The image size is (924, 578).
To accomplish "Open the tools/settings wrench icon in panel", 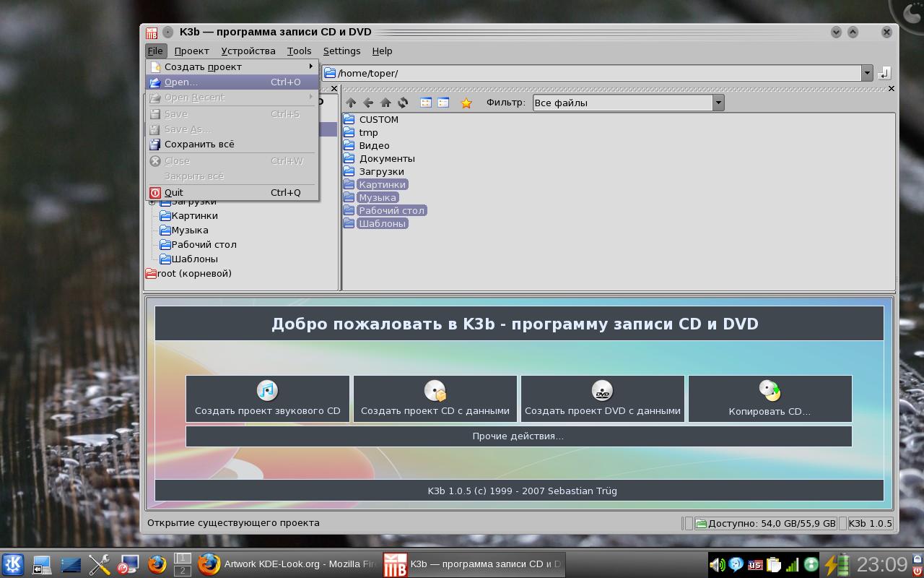I will (99, 564).
